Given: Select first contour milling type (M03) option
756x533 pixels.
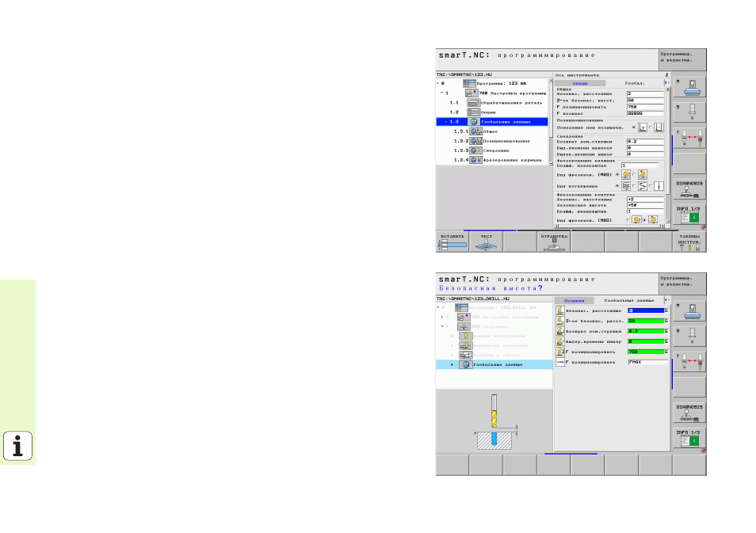Looking at the screenshot, I should tap(636, 220).
